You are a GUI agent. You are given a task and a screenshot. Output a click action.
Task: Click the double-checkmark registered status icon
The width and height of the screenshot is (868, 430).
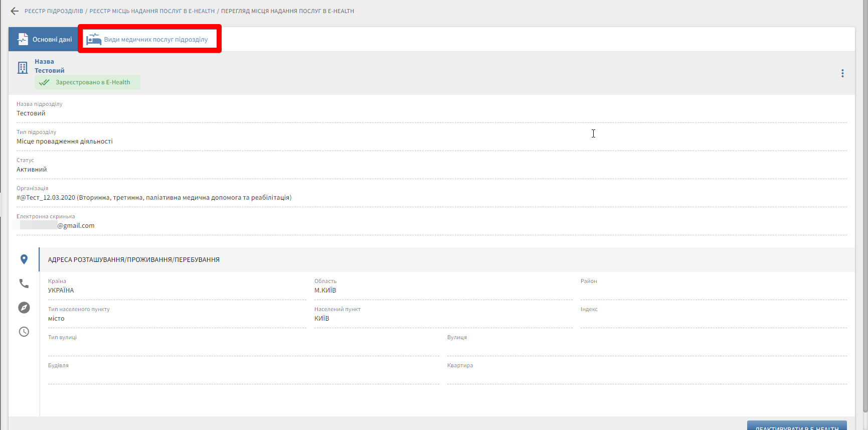click(45, 82)
